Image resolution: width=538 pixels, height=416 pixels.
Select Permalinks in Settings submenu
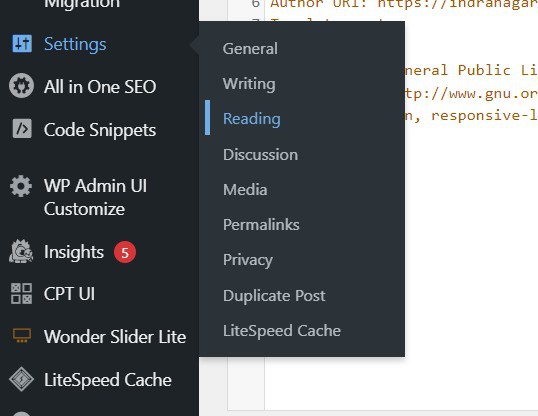pos(261,224)
